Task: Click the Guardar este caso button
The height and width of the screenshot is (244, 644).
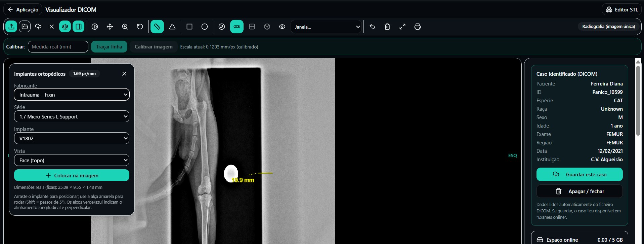Action: (x=579, y=174)
